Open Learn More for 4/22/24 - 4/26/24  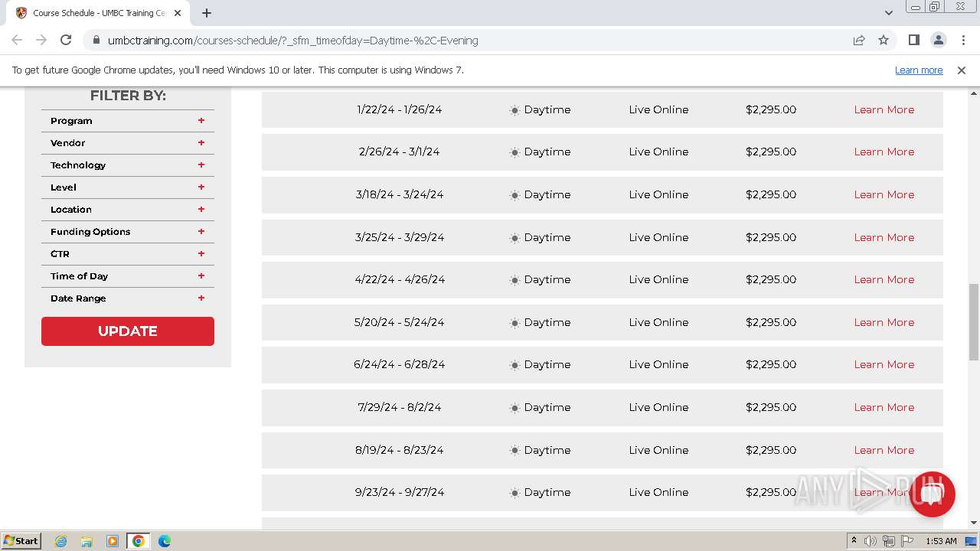pos(884,279)
